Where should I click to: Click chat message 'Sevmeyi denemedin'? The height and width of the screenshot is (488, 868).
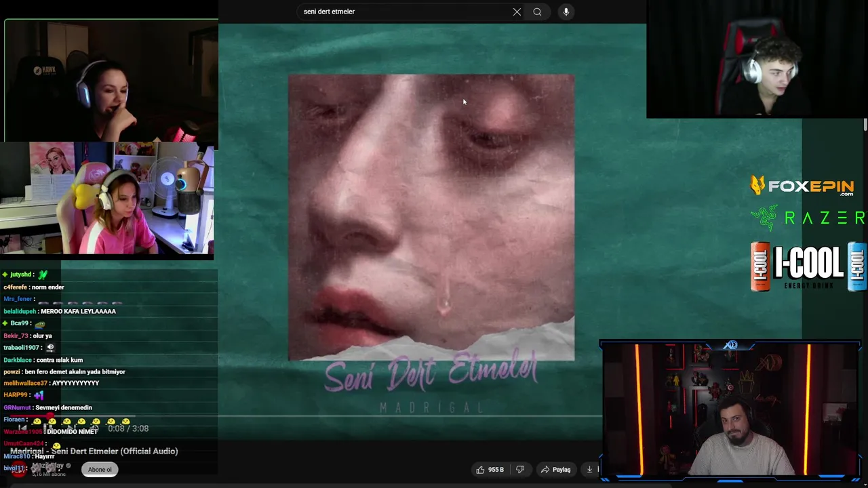click(x=64, y=407)
